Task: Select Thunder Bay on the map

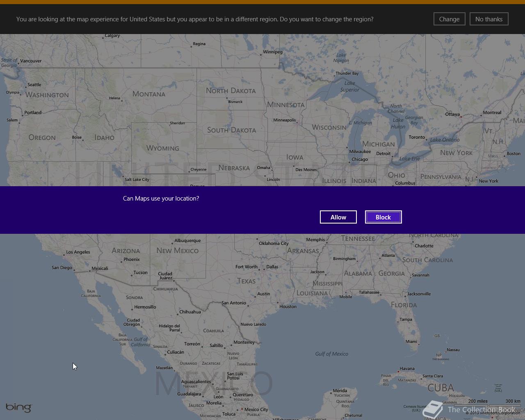Action: click(x=347, y=73)
